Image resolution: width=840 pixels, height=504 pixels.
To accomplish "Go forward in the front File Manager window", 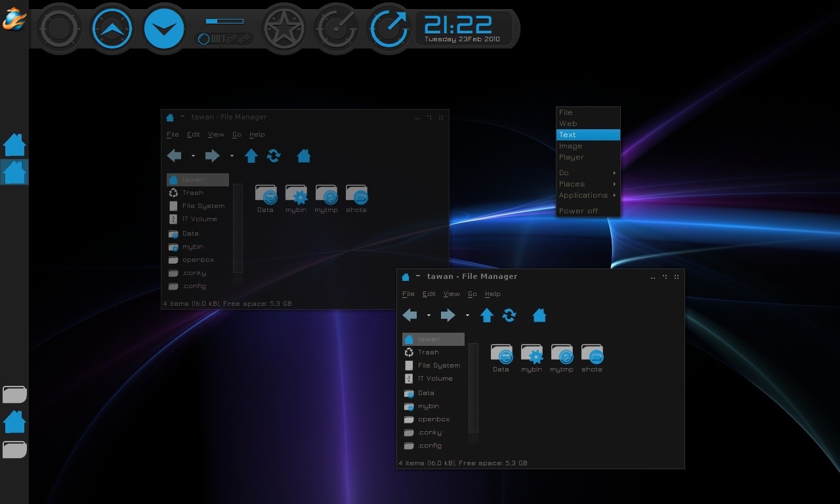I will [449, 316].
